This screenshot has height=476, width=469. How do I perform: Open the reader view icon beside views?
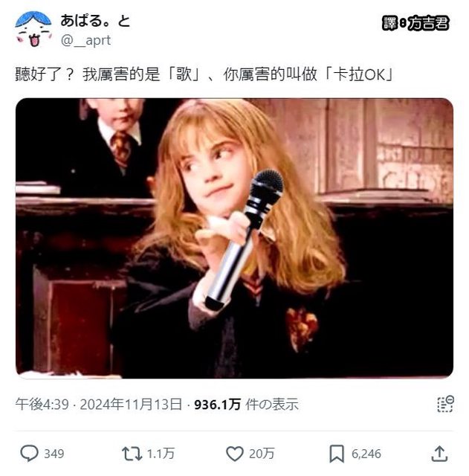(445, 404)
